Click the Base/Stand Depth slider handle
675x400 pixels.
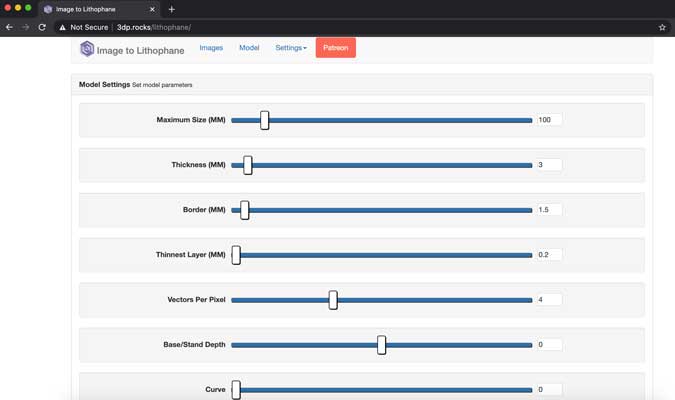(x=382, y=345)
